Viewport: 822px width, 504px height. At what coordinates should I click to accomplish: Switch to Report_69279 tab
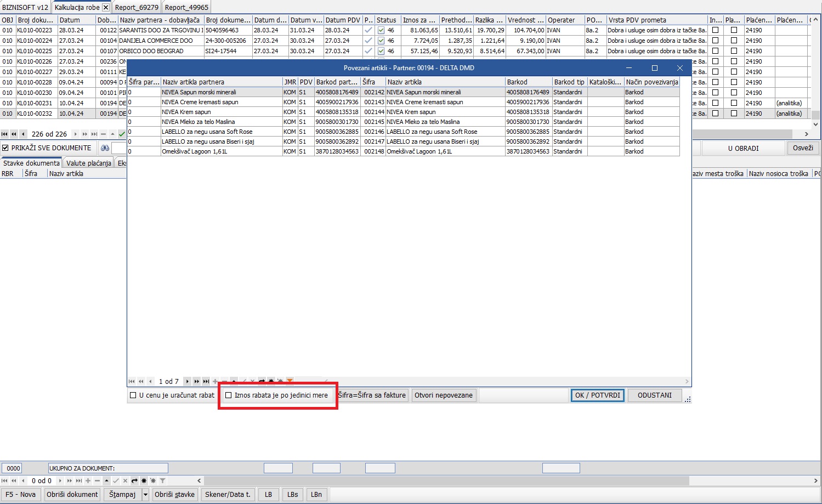(137, 7)
